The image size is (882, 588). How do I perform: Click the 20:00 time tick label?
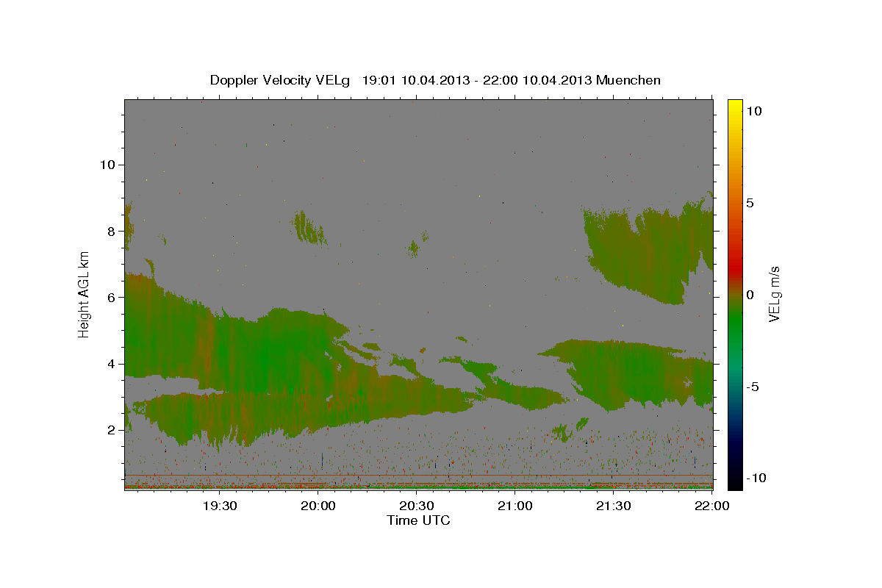pyautogui.click(x=318, y=506)
